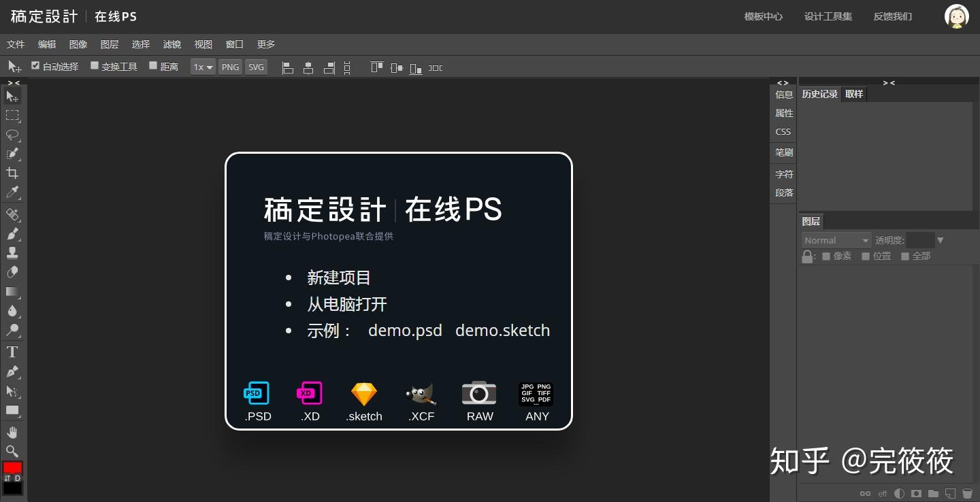Viewport: 980px width, 502px height.
Task: Create a new layer folder icon
Action: click(x=934, y=493)
